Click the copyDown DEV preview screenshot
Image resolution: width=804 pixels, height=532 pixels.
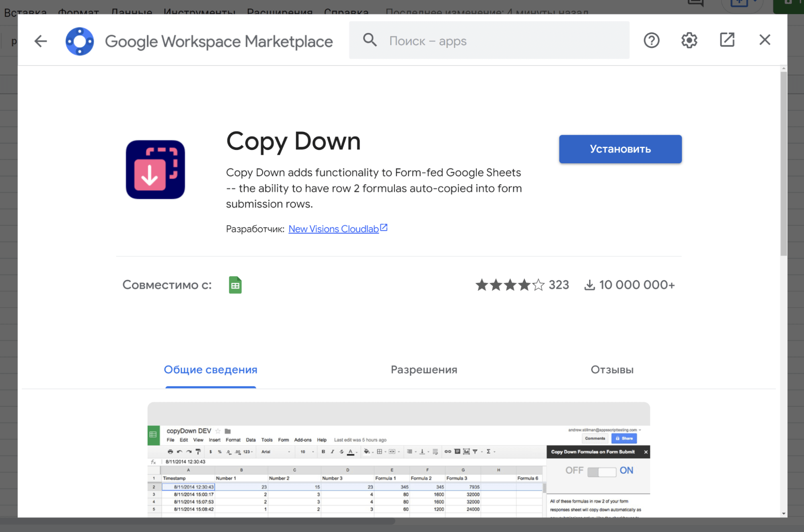(x=399, y=460)
